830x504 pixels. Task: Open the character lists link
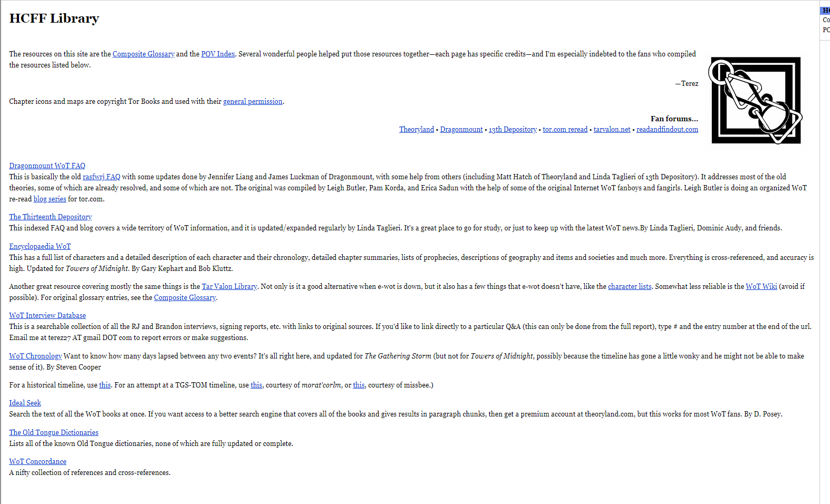click(x=630, y=286)
